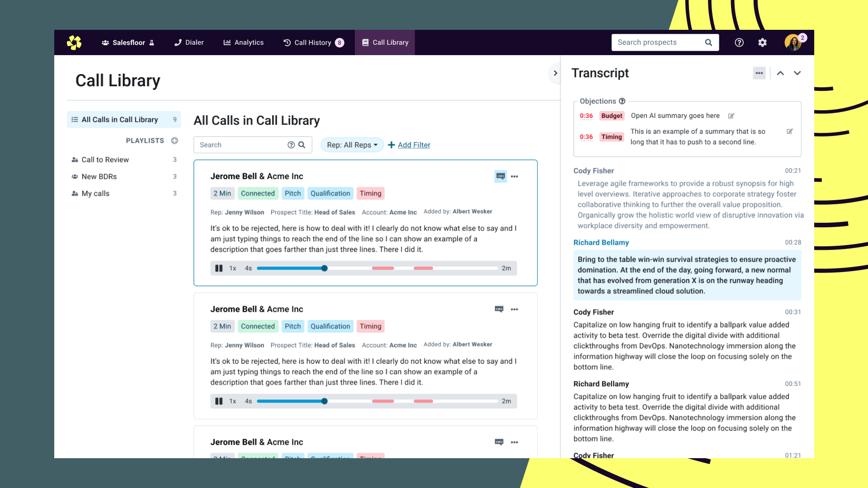Open more options on second call card
868x488 pixels.
pyautogui.click(x=514, y=310)
